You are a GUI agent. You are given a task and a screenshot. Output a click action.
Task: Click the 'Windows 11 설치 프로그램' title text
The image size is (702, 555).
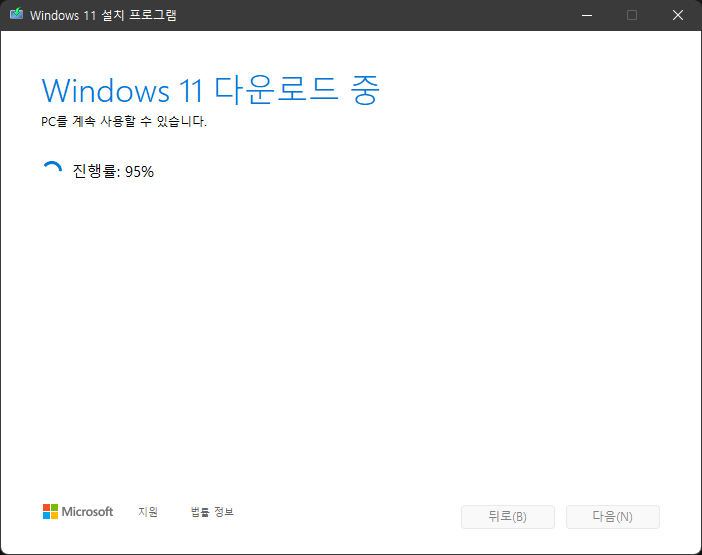pos(103,15)
